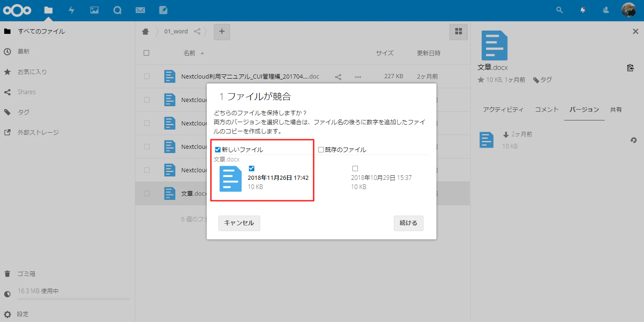Image resolution: width=644 pixels, height=322 pixels.
Task: Open the Activity lightning bolt app
Action: [x=71, y=10]
